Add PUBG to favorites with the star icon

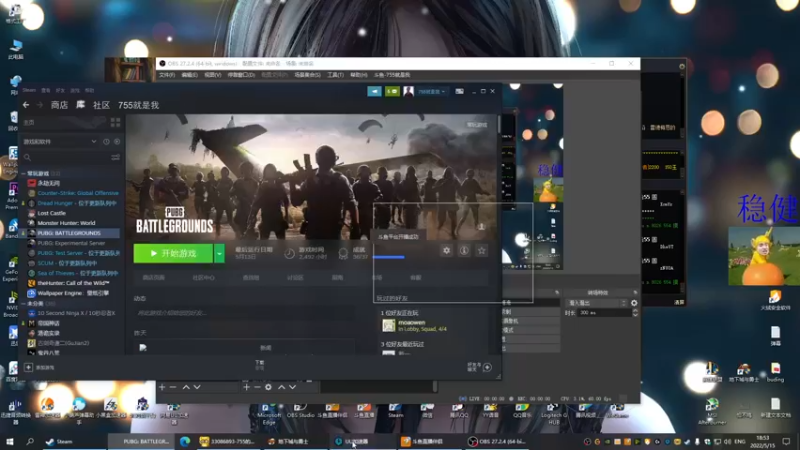point(481,251)
